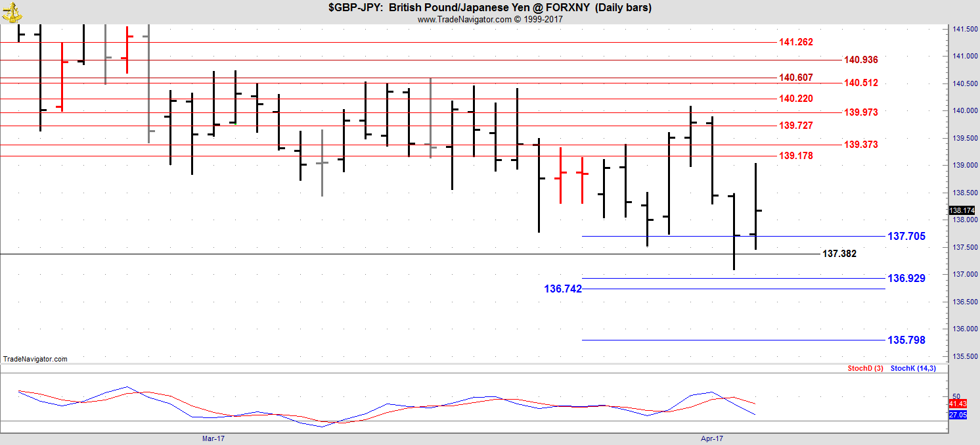The width and height of the screenshot is (980, 445).
Task: Click the gold Trade Navigator logo icon
Action: (x=11, y=9)
